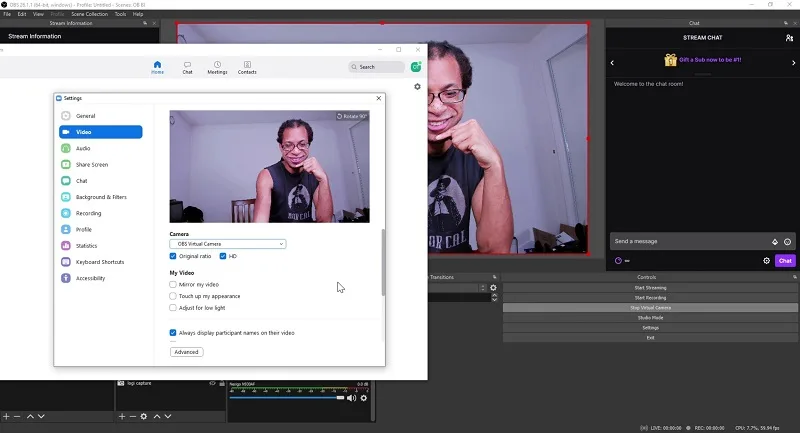
Task: Enable Adjust for low light
Action: click(173, 308)
